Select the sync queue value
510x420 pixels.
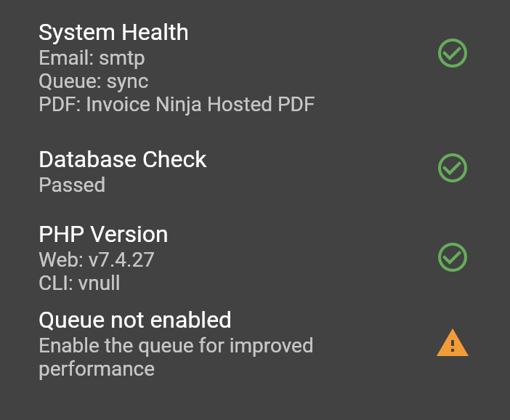pos(128,82)
